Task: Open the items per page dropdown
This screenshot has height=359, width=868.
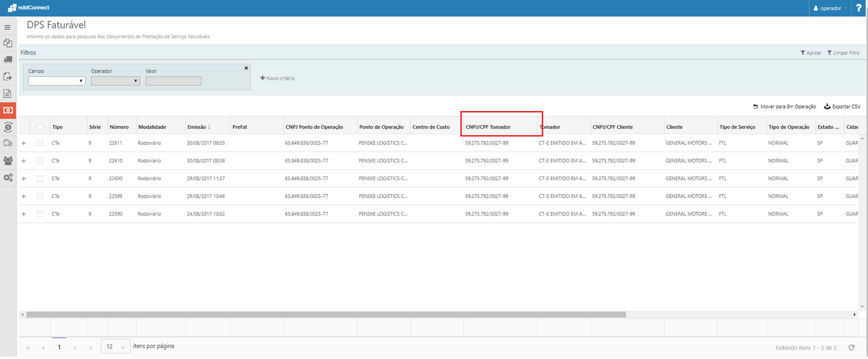Action: [115, 347]
